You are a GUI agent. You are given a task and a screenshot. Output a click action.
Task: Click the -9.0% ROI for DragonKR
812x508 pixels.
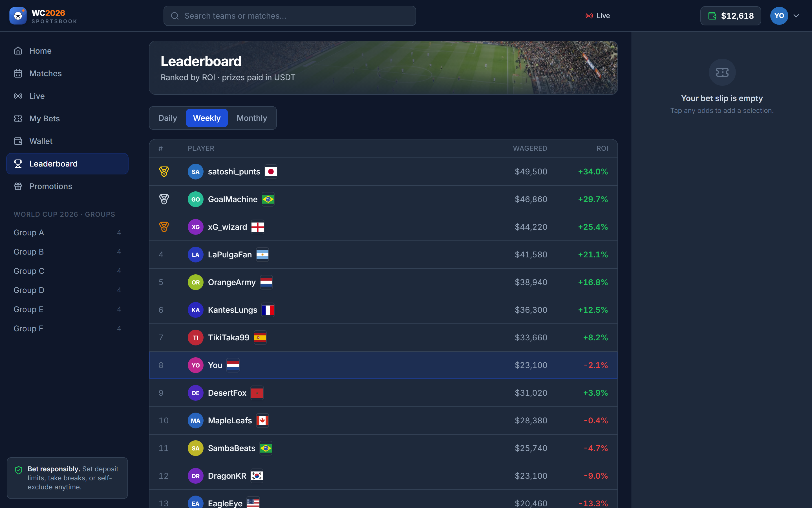click(x=595, y=476)
